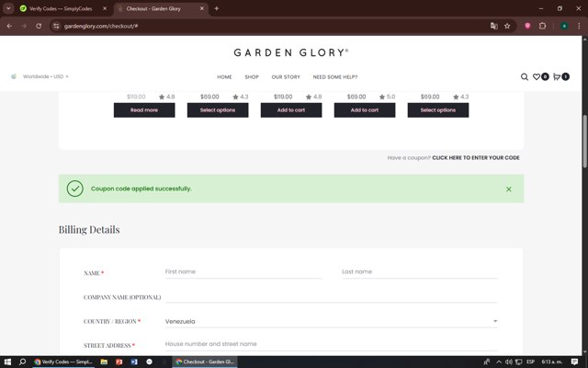Open Word from the taskbar
Image resolution: width=588 pixels, height=368 pixels.
134,362
